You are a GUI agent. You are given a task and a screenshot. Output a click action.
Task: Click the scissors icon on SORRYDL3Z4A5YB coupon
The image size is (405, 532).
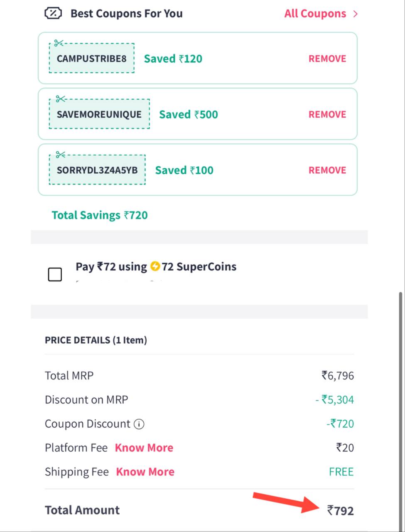[x=61, y=155]
